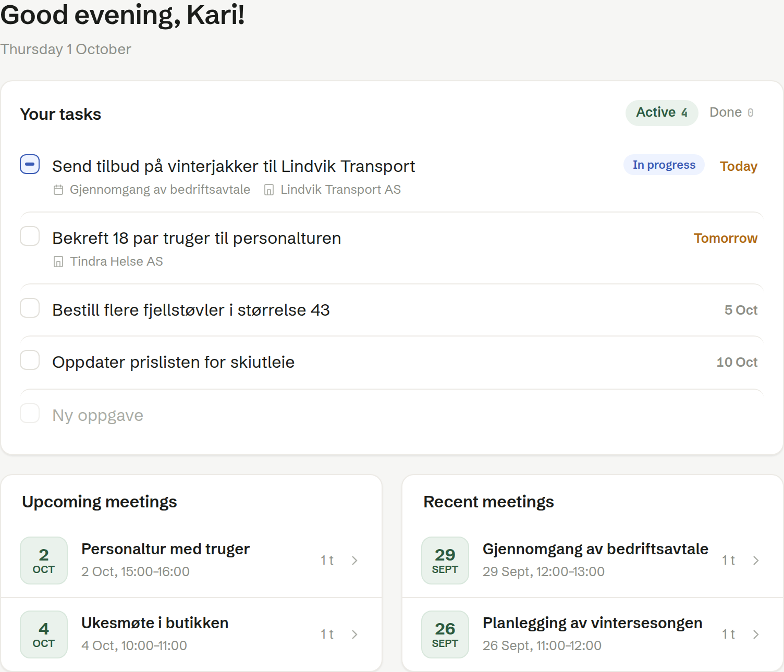This screenshot has width=784, height=672.
Task: Click the empty Ny oppgave checkbox
Action: [30, 413]
